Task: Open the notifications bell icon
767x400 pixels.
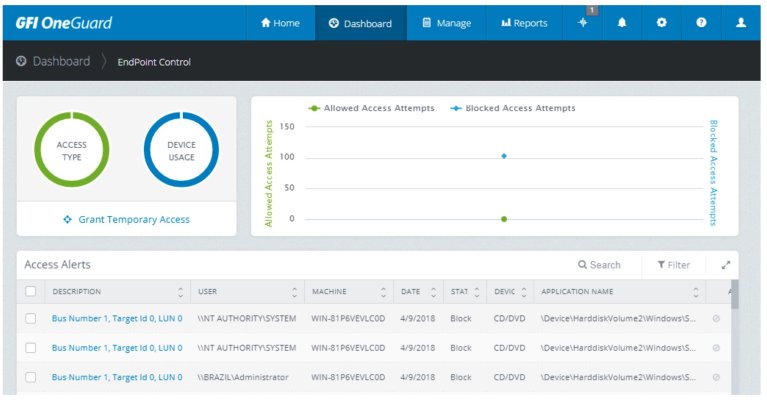Action: (622, 23)
